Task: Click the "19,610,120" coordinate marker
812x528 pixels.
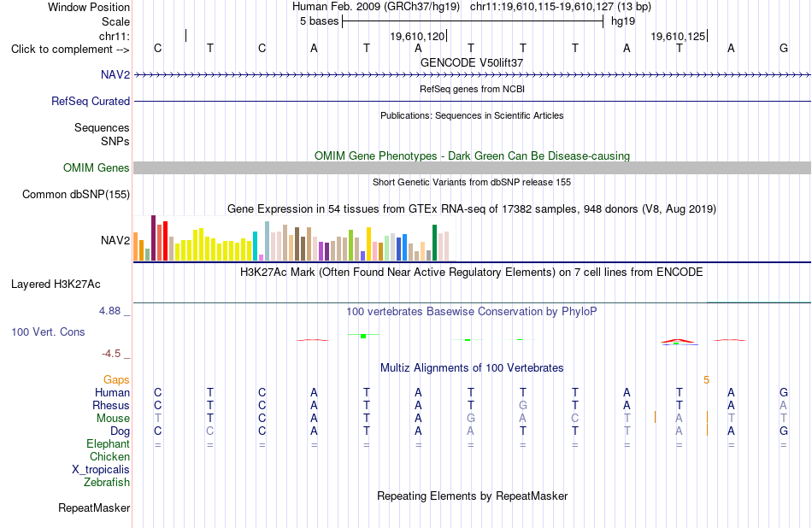Action: (x=417, y=36)
